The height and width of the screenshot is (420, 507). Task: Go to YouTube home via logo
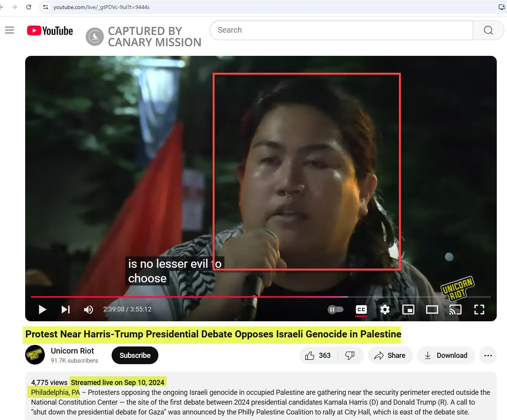point(50,31)
